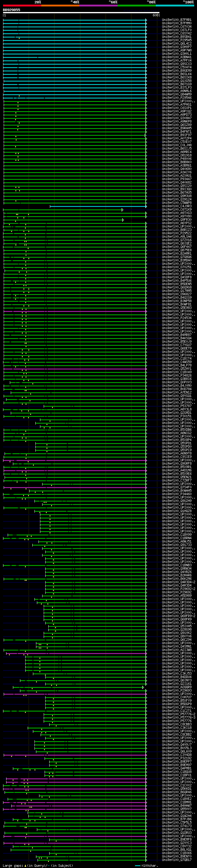
Task: Select the UniRef100_P29522 label
Action: tap(176, 233)
